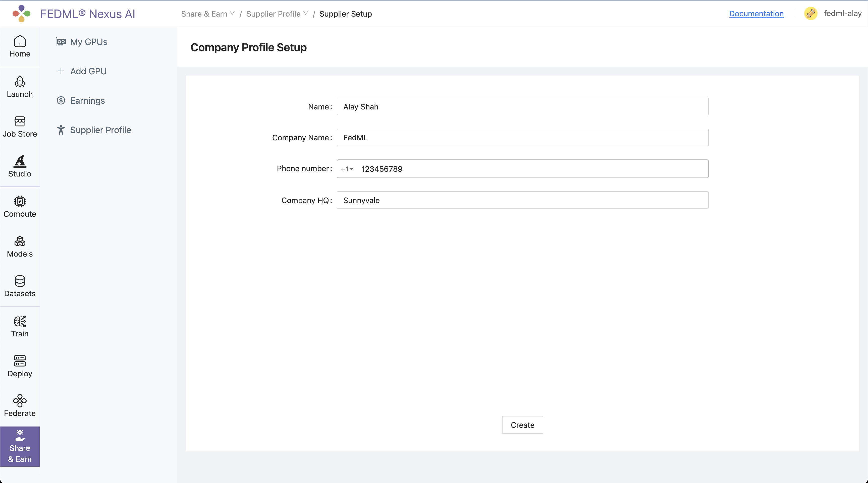Click the Company HQ input field
The height and width of the screenshot is (483, 868).
[x=522, y=200]
